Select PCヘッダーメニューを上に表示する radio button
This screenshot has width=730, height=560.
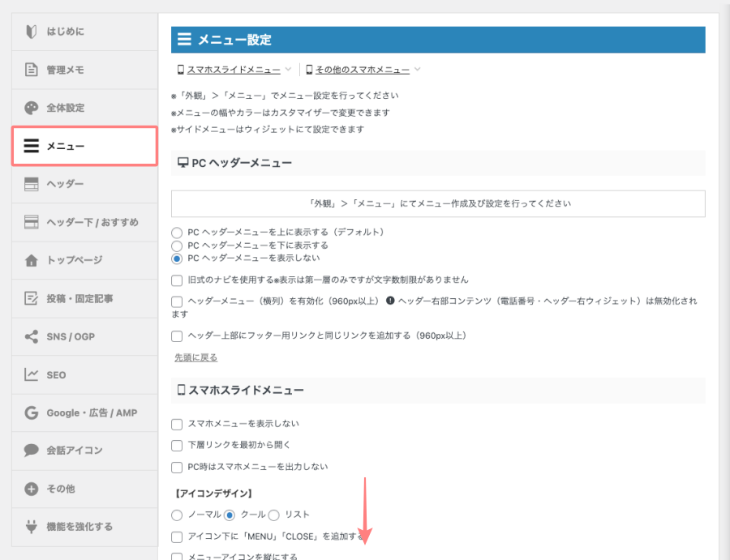coord(175,233)
